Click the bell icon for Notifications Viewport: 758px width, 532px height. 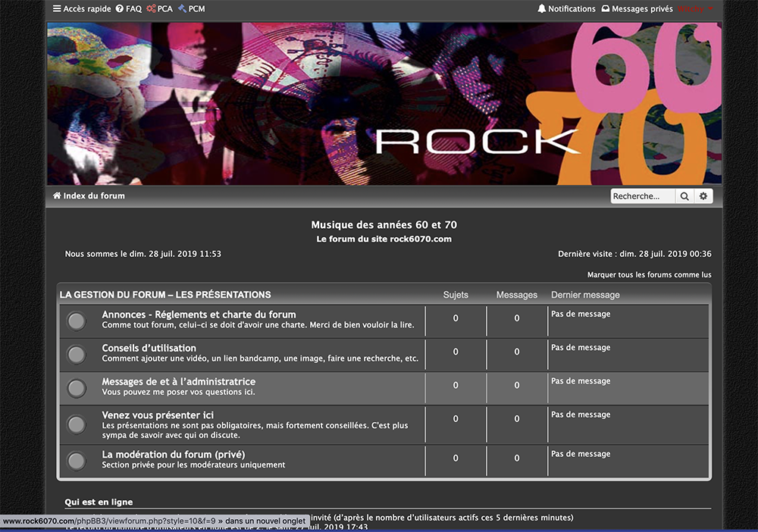pos(542,8)
